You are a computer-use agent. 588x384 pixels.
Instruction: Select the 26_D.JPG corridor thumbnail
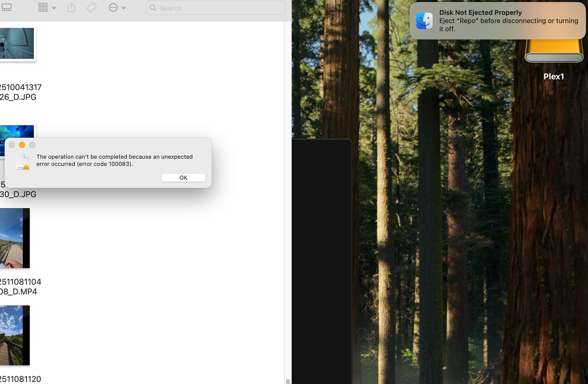17,43
